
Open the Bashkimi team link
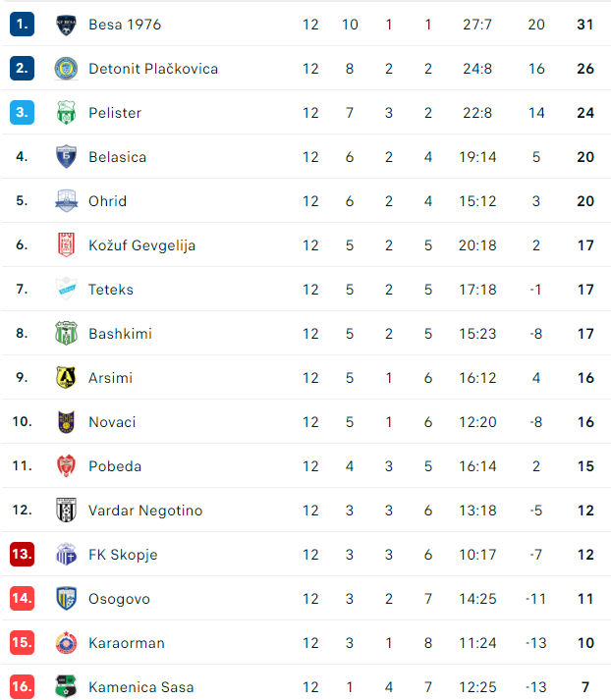[x=120, y=334]
